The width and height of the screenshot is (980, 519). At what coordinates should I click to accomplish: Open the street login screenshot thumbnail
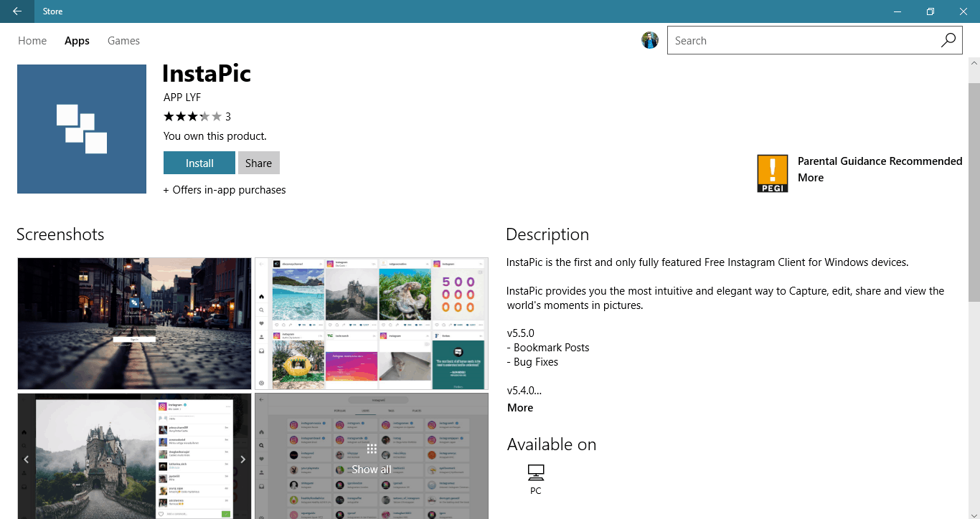[134, 323]
